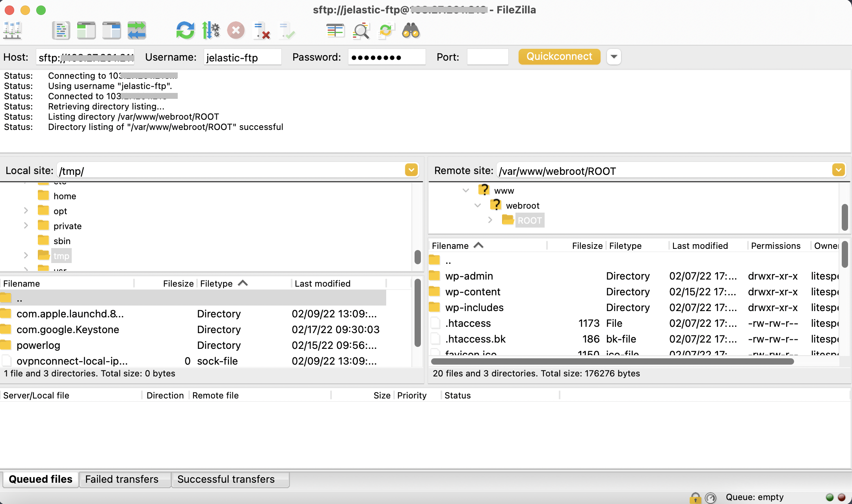
Task: Focus the Password input field
Action: coord(387,57)
